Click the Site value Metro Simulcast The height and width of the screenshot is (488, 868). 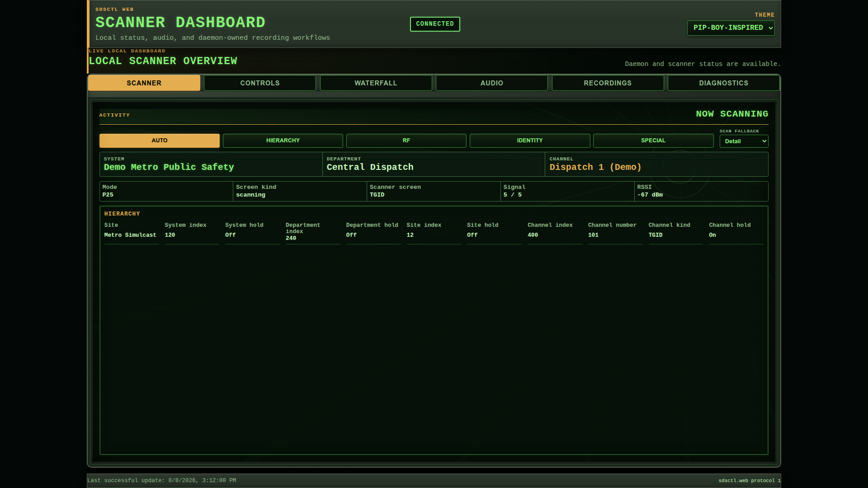point(130,235)
